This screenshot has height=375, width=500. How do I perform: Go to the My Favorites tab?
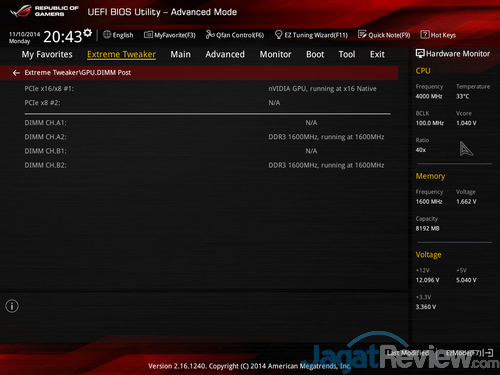coord(47,55)
